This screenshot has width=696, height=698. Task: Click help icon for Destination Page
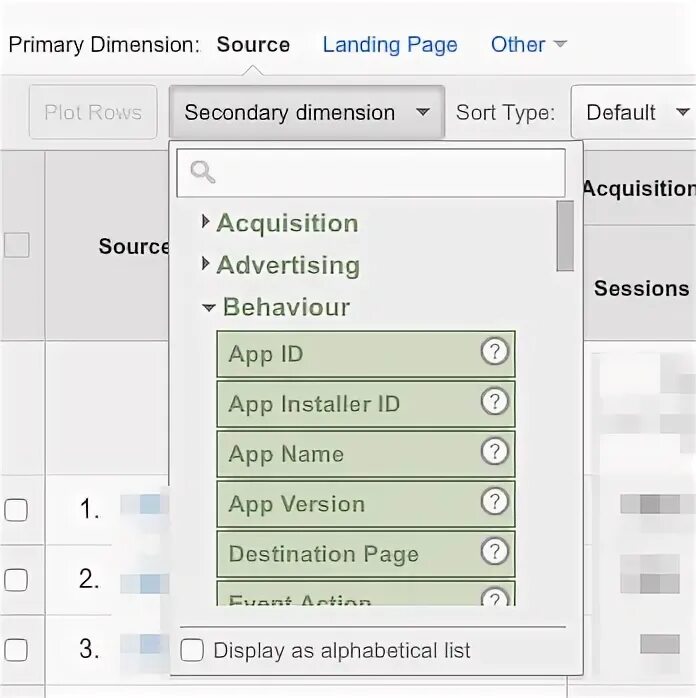(494, 552)
